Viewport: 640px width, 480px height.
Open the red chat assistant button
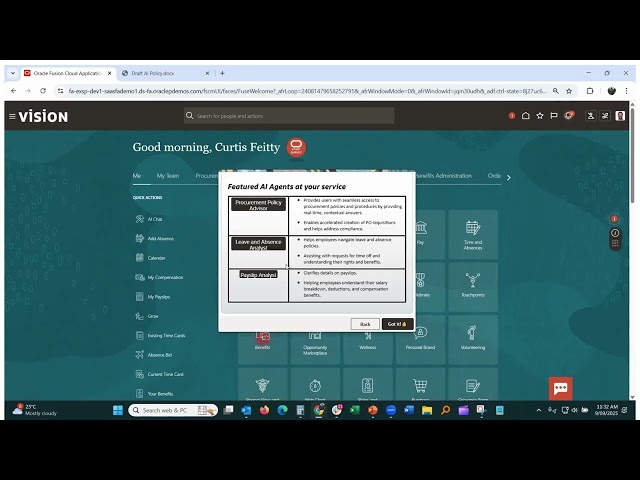pos(560,388)
